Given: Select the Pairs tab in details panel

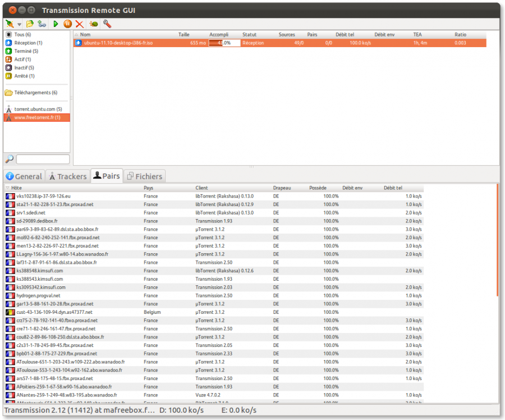Looking at the screenshot, I should (x=107, y=176).
